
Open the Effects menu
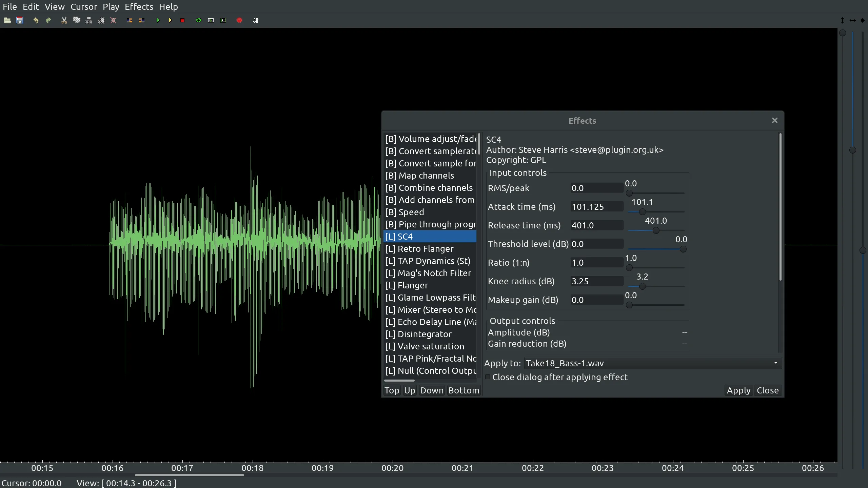pyautogui.click(x=139, y=7)
